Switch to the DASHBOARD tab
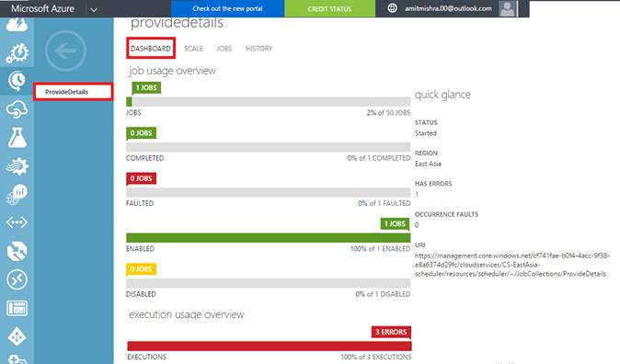 (151, 48)
